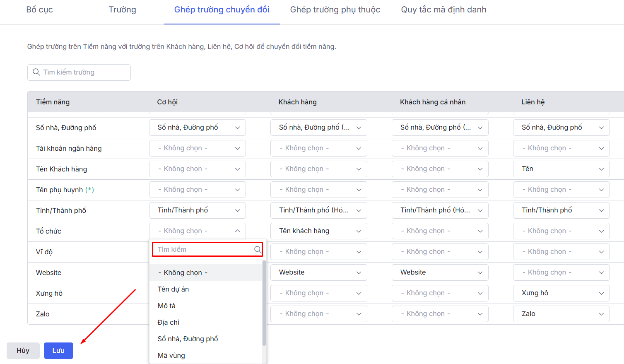Go to Ghép trường phụ thuộc tab

335,10
